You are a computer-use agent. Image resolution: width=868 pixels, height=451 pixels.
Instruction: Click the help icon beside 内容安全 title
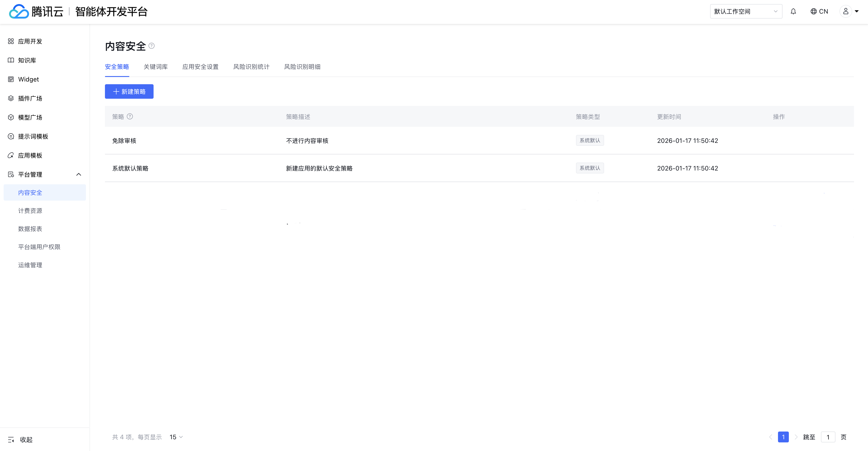(x=152, y=46)
